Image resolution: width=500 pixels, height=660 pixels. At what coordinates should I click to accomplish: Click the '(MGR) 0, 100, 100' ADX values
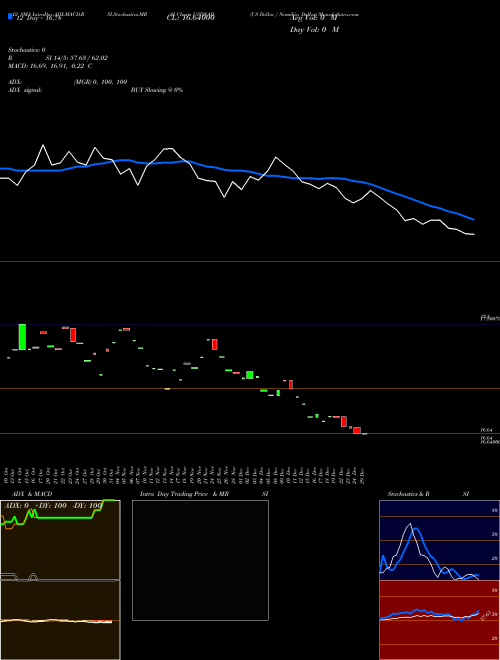coord(101,82)
